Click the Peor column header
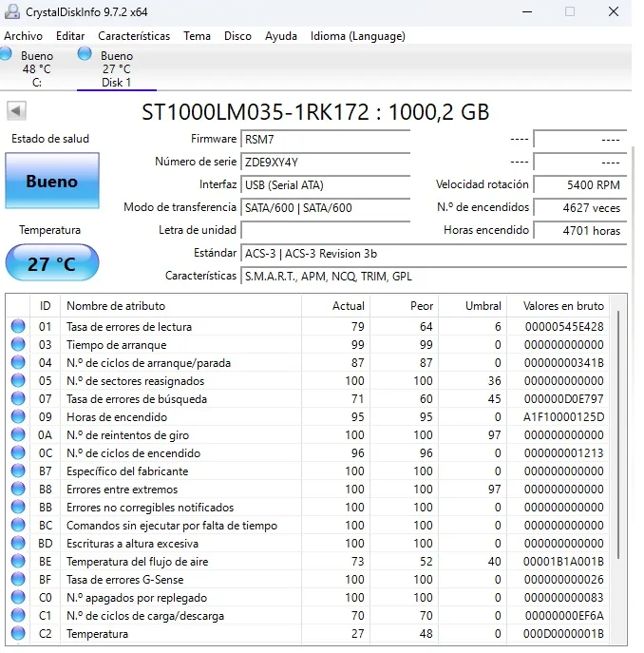This screenshot has width=644, height=653. (405, 306)
